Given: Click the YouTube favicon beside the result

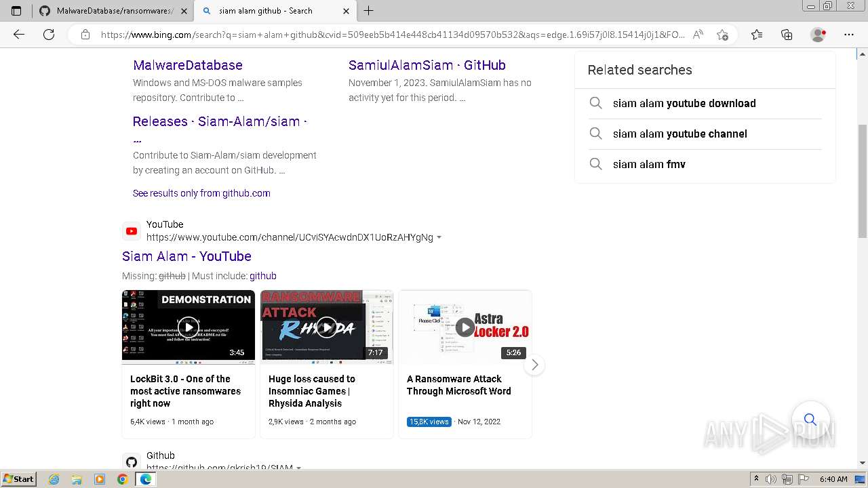Looking at the screenshot, I should tap(132, 231).
